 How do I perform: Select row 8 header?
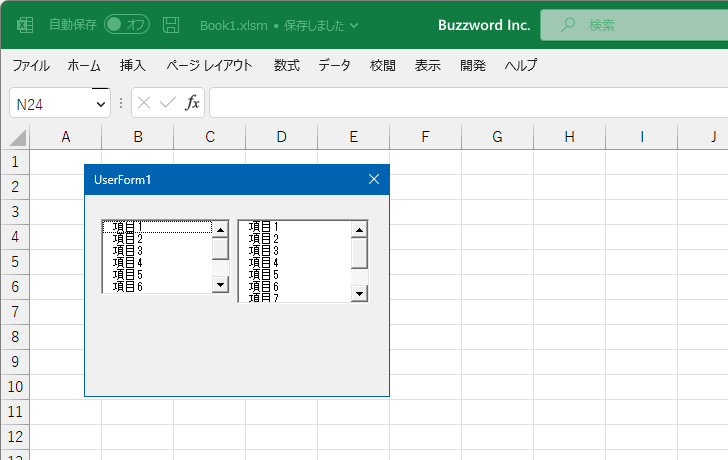pyautogui.click(x=15, y=337)
